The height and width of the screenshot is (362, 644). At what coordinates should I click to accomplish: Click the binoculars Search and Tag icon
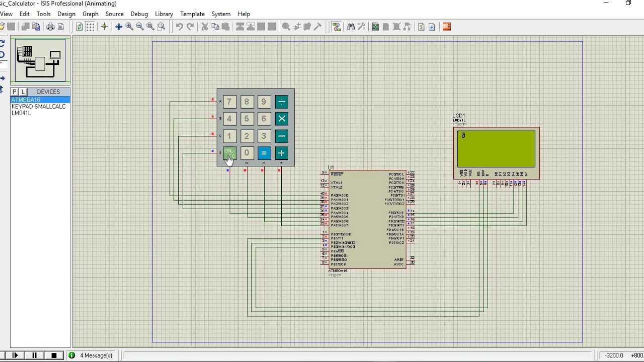[351, 27]
